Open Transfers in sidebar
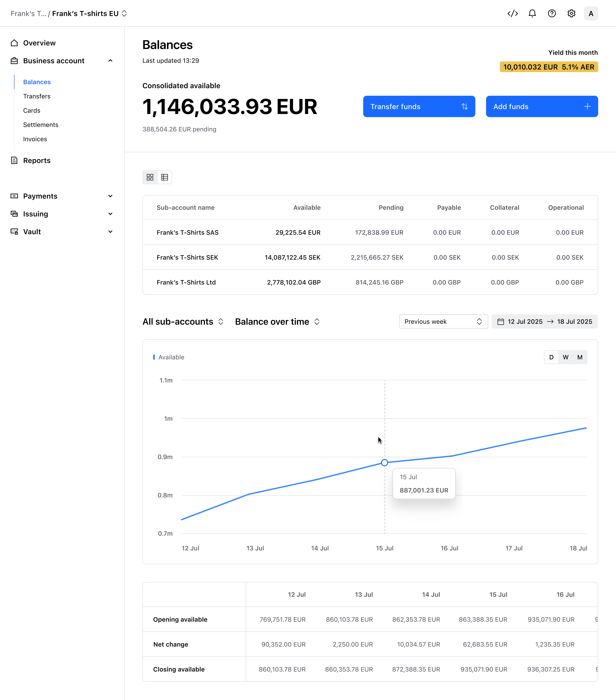 (x=37, y=96)
